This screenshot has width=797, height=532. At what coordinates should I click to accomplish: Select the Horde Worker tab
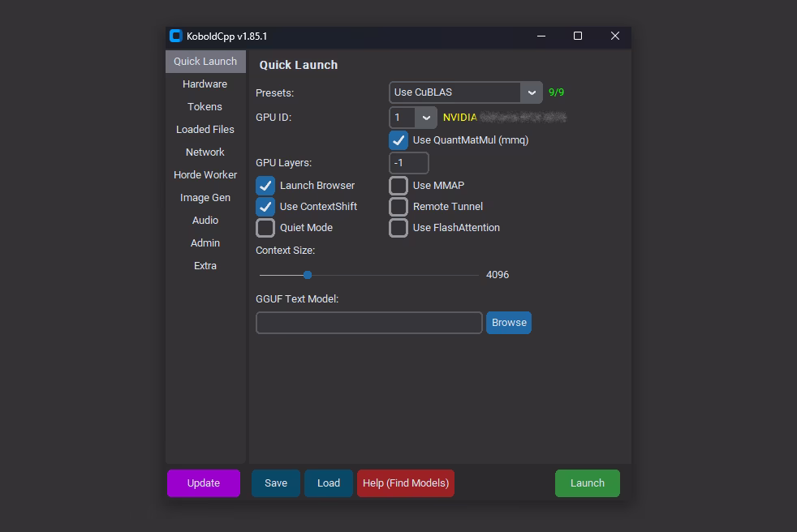(x=205, y=175)
